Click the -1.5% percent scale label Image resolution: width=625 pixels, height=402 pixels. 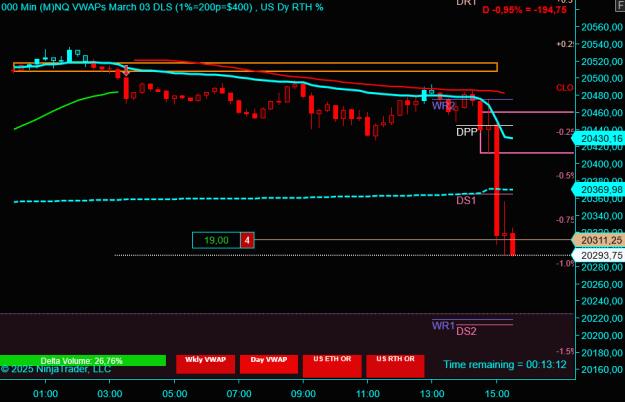click(x=565, y=351)
